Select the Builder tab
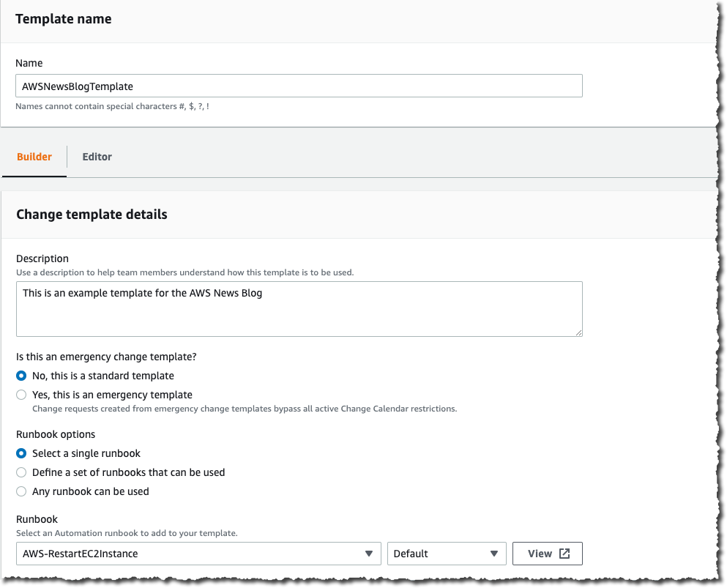The image size is (727, 588). click(x=34, y=157)
